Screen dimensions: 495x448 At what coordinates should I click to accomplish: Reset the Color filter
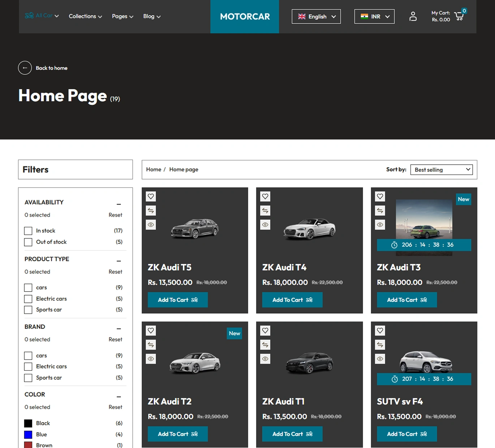pos(115,407)
